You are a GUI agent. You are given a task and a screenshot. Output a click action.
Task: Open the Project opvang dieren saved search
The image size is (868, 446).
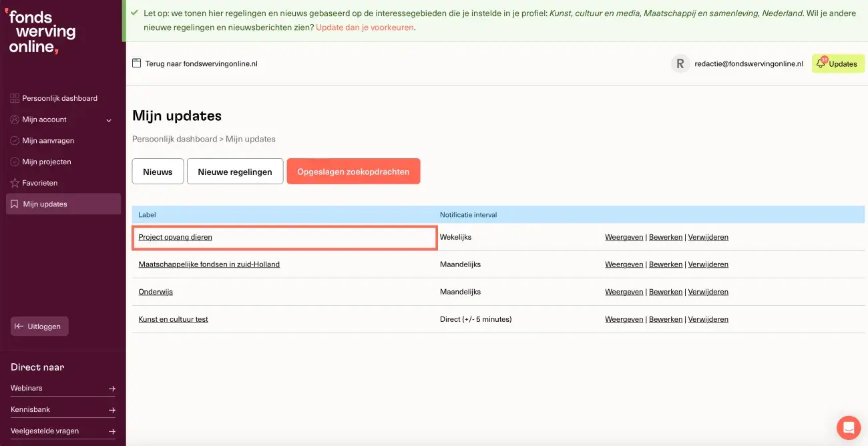tap(175, 236)
